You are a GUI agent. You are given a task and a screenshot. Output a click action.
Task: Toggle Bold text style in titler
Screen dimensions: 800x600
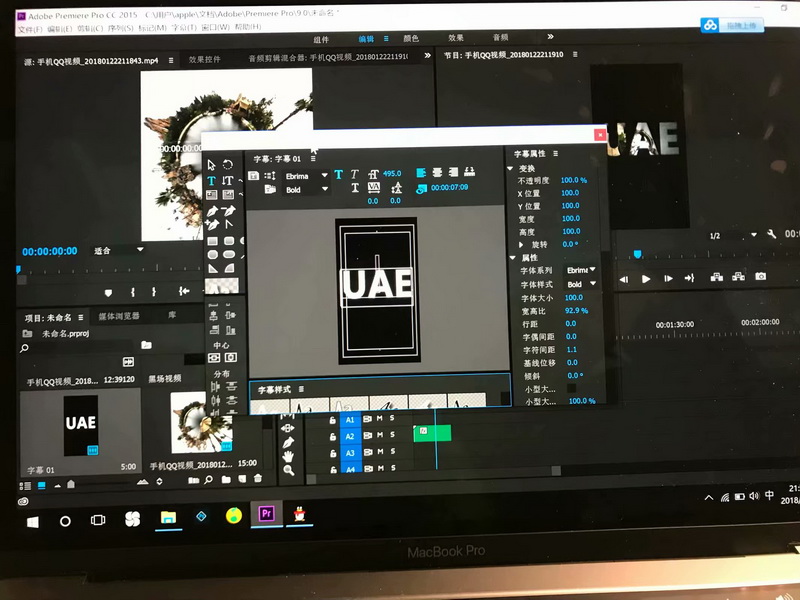tap(338, 174)
